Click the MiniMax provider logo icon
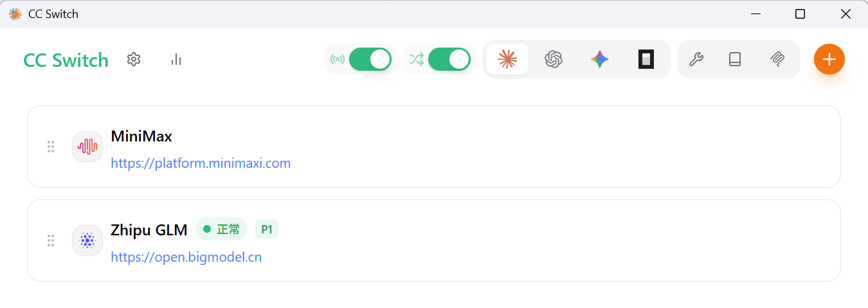 click(87, 147)
